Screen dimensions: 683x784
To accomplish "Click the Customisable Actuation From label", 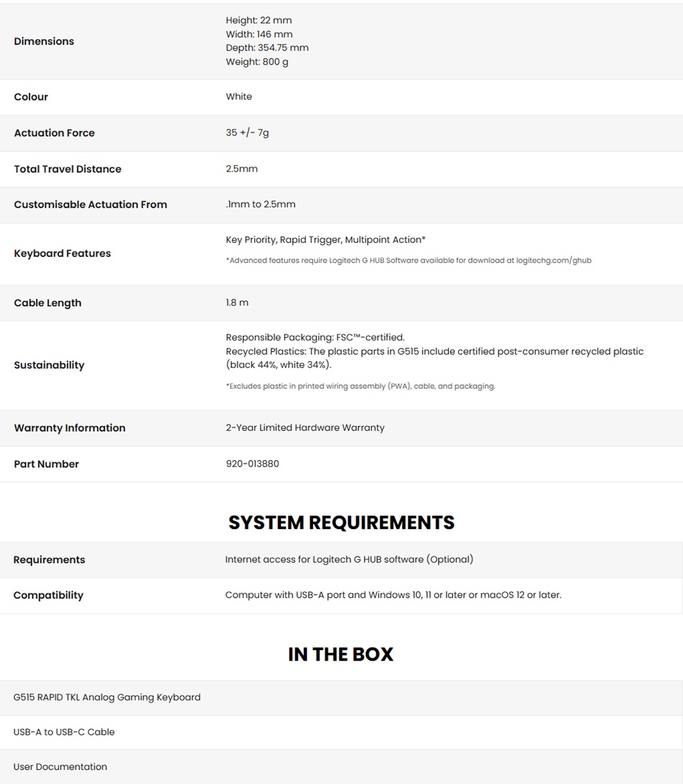I will pyautogui.click(x=90, y=204).
